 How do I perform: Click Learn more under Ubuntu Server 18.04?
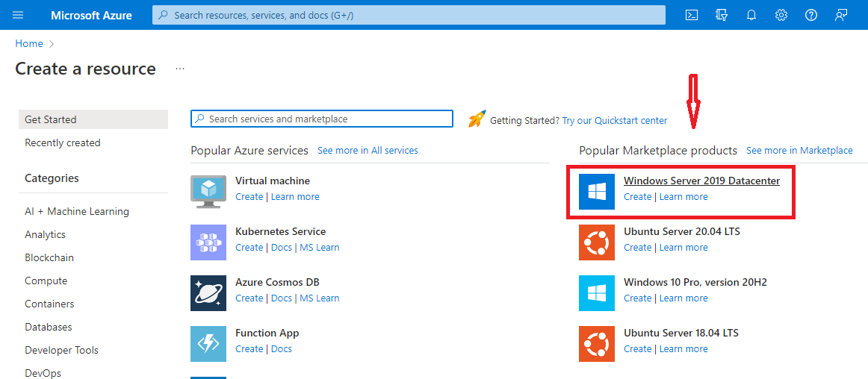pyautogui.click(x=683, y=349)
